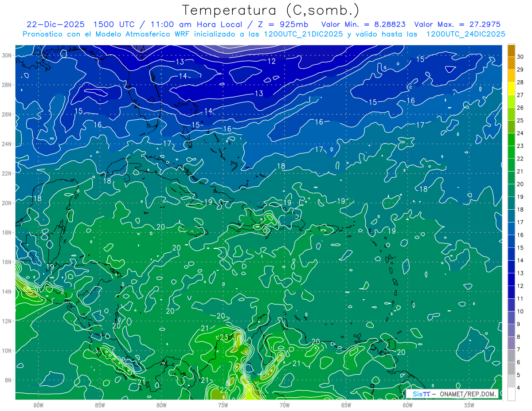Viewport: 532px width, 411px height.
Task: Click the colorbar label '30'
Action: [520, 56]
